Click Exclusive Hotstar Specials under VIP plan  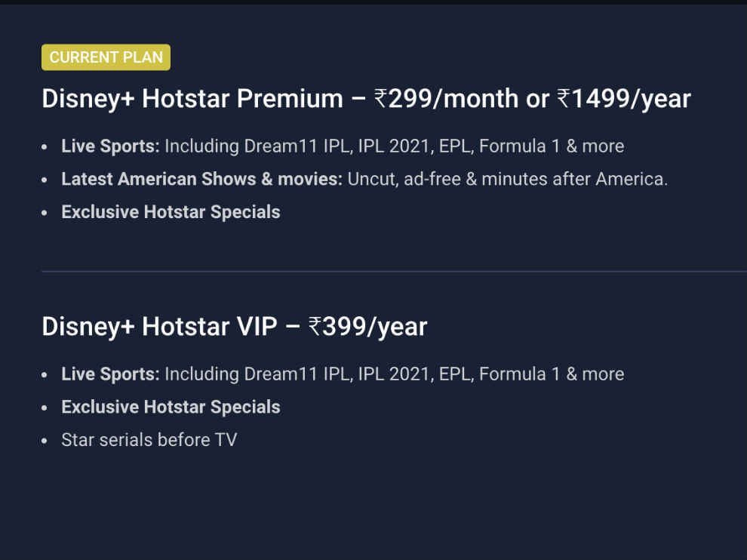(171, 407)
